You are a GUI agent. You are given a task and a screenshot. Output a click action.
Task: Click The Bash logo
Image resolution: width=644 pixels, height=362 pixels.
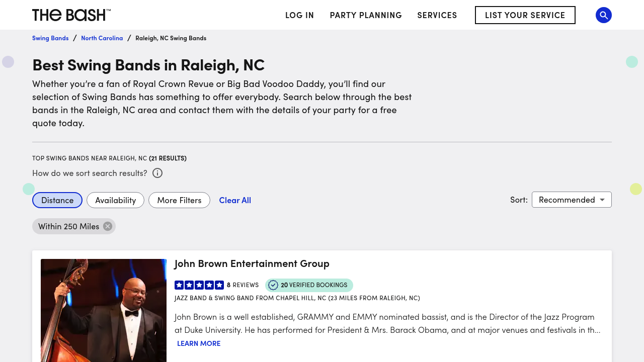coord(71,15)
